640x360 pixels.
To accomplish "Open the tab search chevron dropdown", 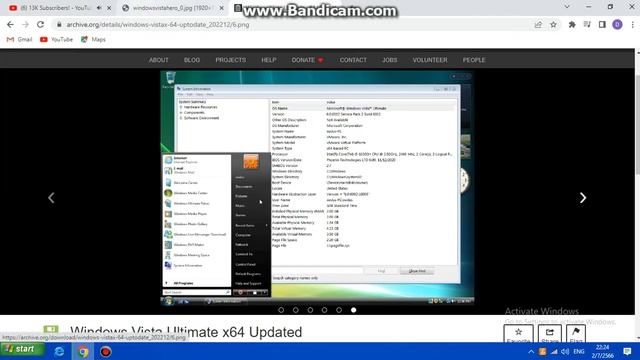I will [x=567, y=7].
